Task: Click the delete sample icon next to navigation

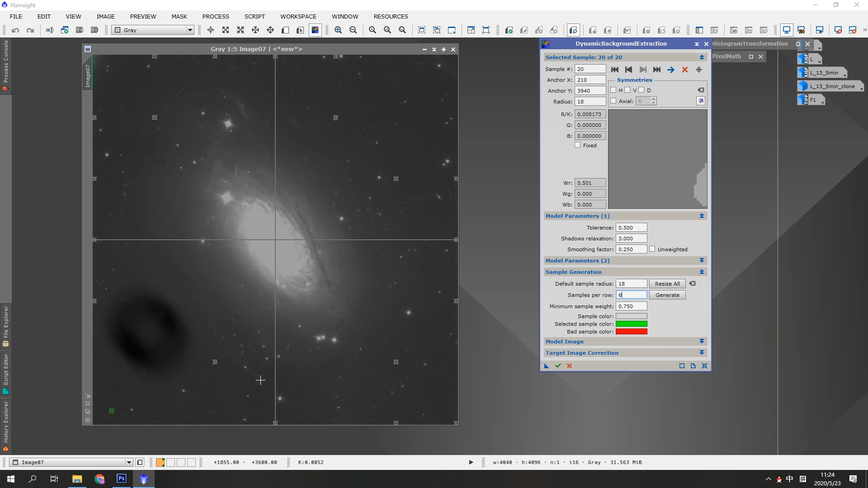Action: [x=685, y=69]
